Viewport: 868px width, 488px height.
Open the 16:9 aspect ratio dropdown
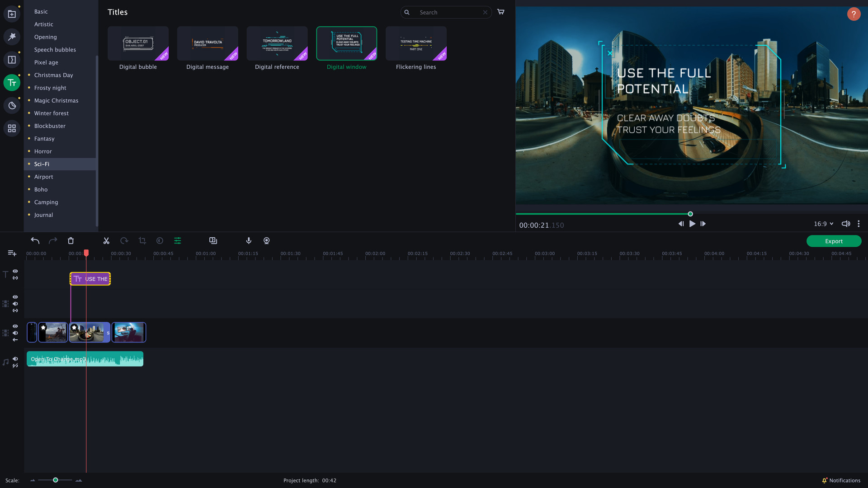coord(823,224)
